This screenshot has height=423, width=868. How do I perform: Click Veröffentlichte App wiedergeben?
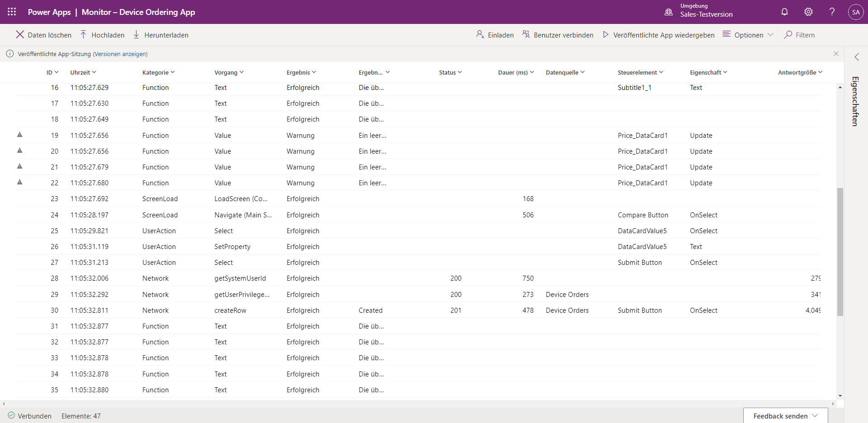pos(659,35)
